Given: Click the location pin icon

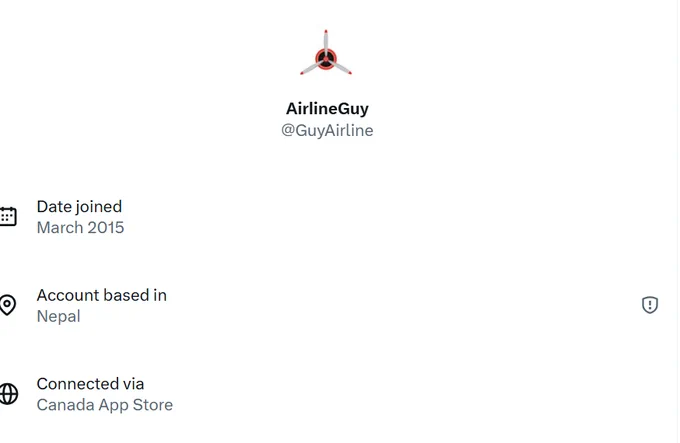Looking at the screenshot, I should point(7,305).
